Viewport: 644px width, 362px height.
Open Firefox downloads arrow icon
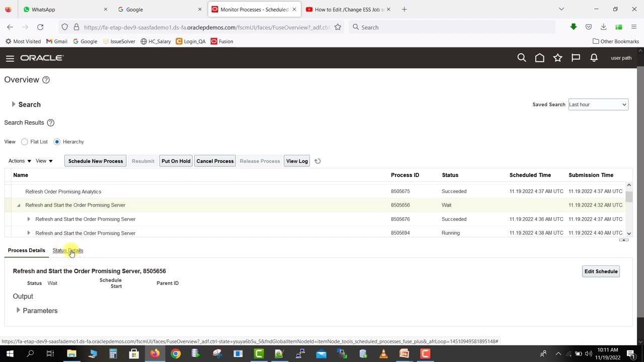click(x=603, y=27)
